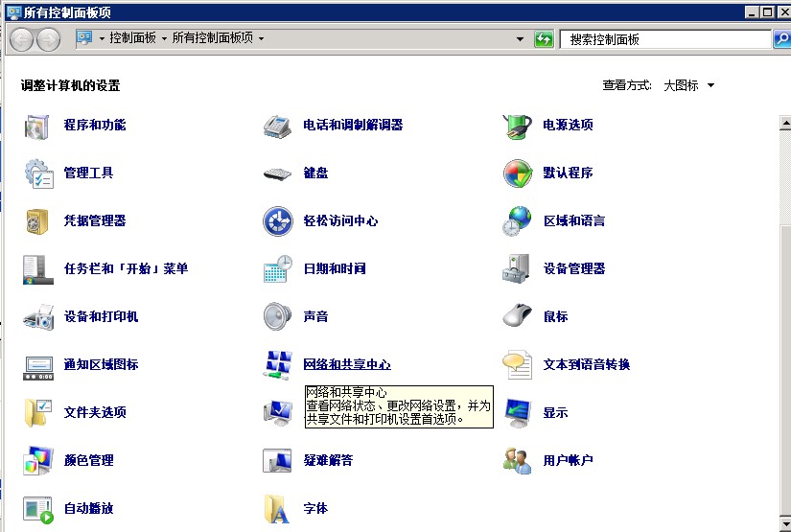Click the back navigation arrow button
791x532 pixels.
(21, 39)
